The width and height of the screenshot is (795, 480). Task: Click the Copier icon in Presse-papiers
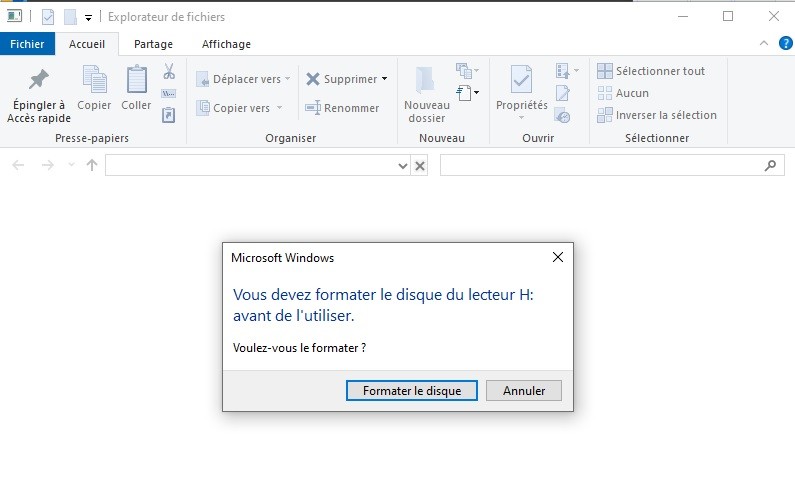click(x=94, y=80)
